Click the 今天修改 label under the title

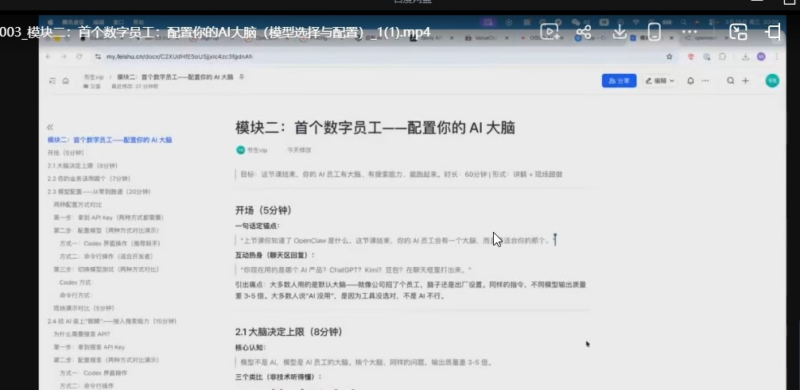click(299, 150)
